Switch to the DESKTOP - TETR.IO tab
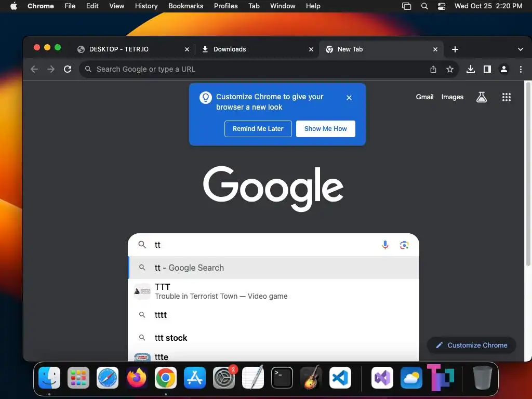The width and height of the screenshot is (532, 399). 132,49
